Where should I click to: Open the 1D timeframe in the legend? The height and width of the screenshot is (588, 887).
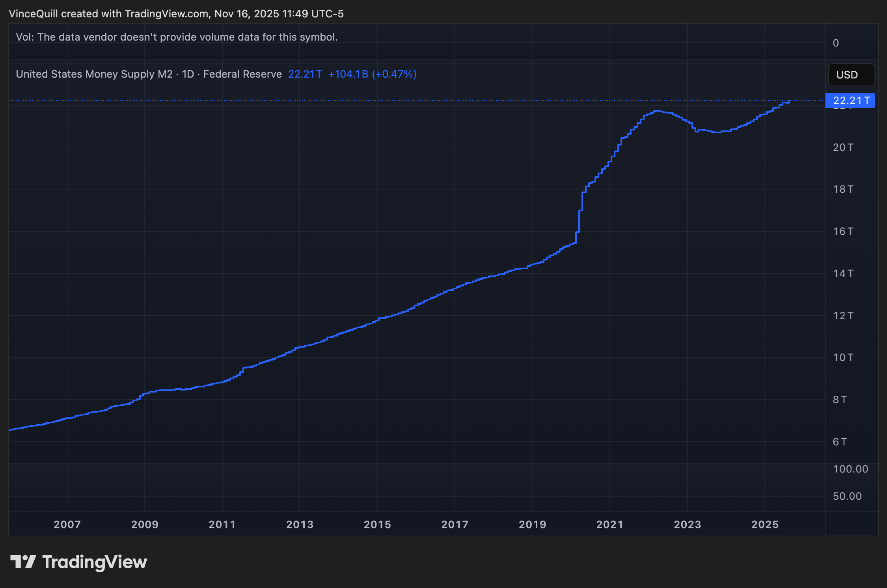pyautogui.click(x=188, y=74)
